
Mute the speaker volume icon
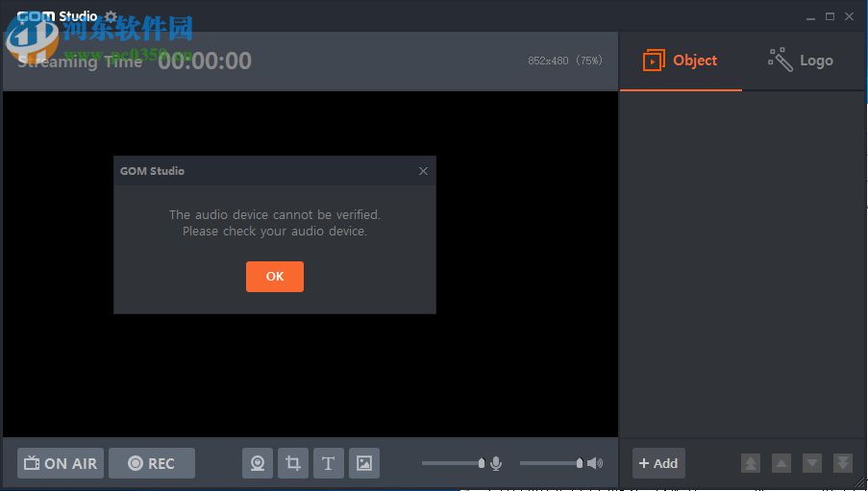point(595,463)
